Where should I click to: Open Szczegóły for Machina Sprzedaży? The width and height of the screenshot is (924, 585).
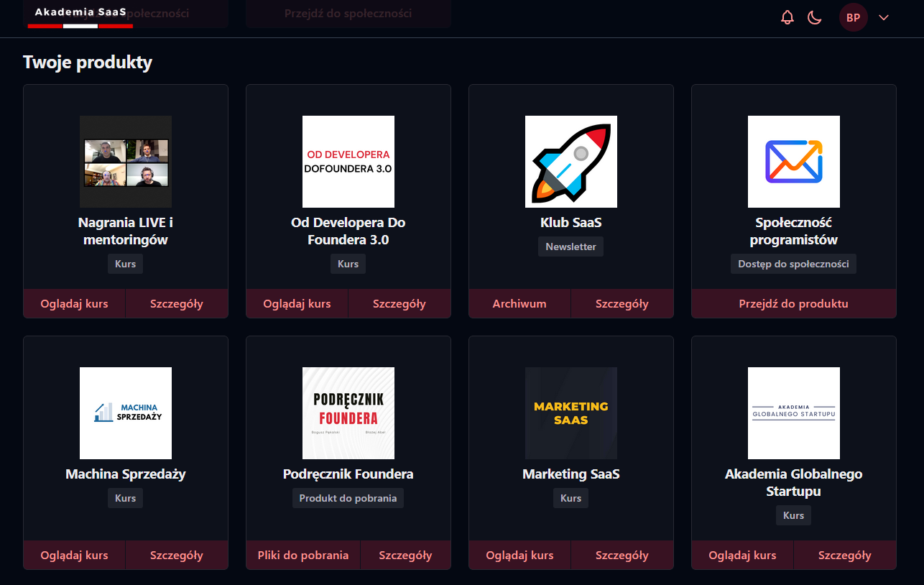click(x=176, y=555)
